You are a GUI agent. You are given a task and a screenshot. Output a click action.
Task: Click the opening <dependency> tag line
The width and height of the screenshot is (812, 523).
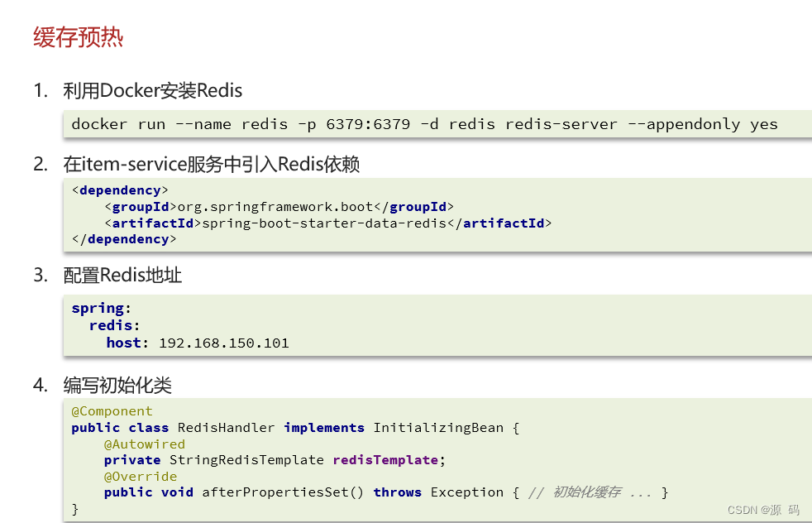pyautogui.click(x=120, y=190)
